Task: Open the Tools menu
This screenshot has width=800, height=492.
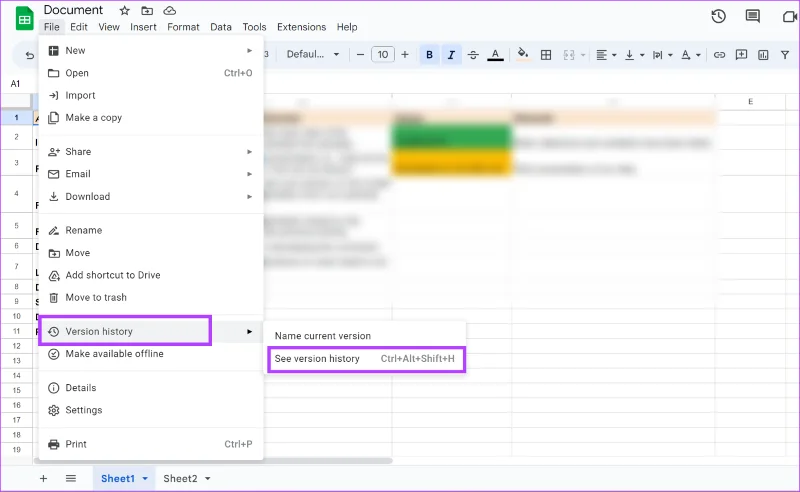Action: point(254,27)
